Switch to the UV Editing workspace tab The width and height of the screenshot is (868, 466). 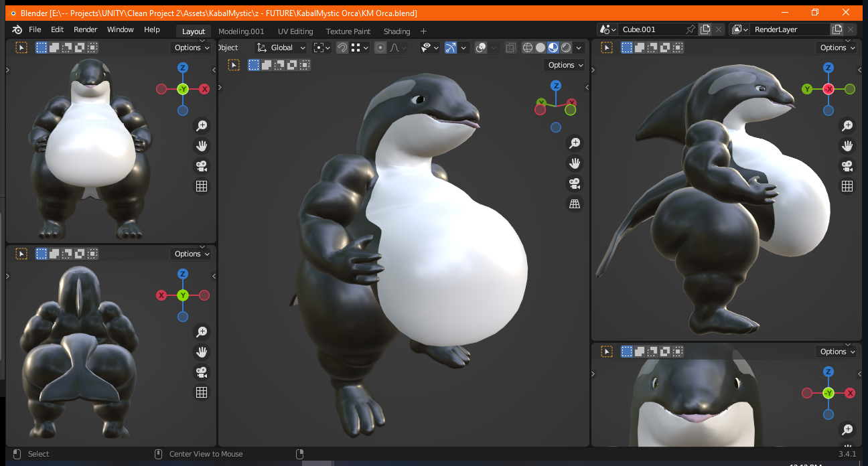[295, 31]
